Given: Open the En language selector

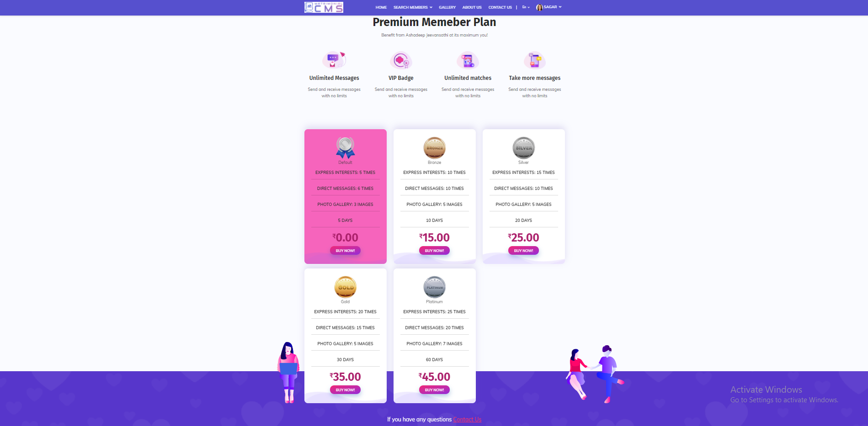Looking at the screenshot, I should [x=526, y=7].
